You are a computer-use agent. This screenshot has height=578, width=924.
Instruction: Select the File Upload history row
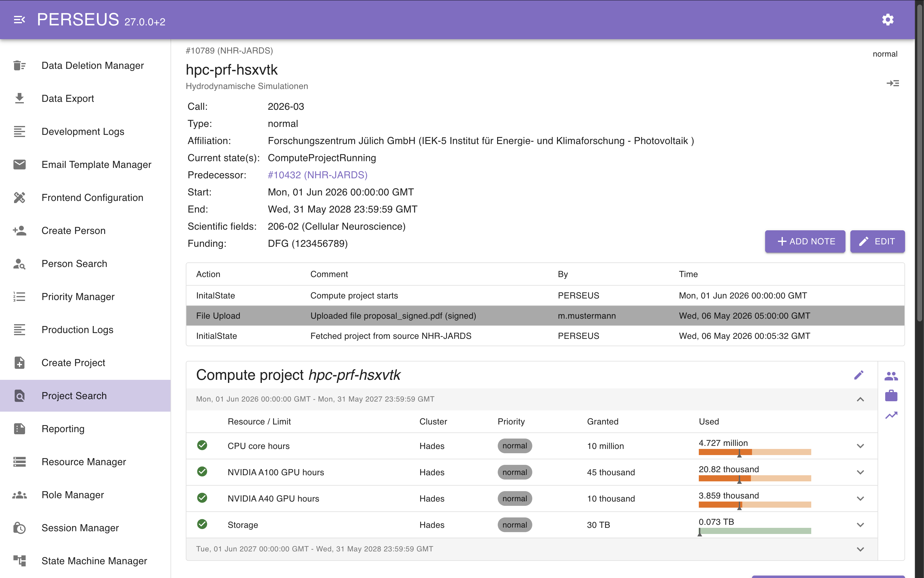pos(545,315)
